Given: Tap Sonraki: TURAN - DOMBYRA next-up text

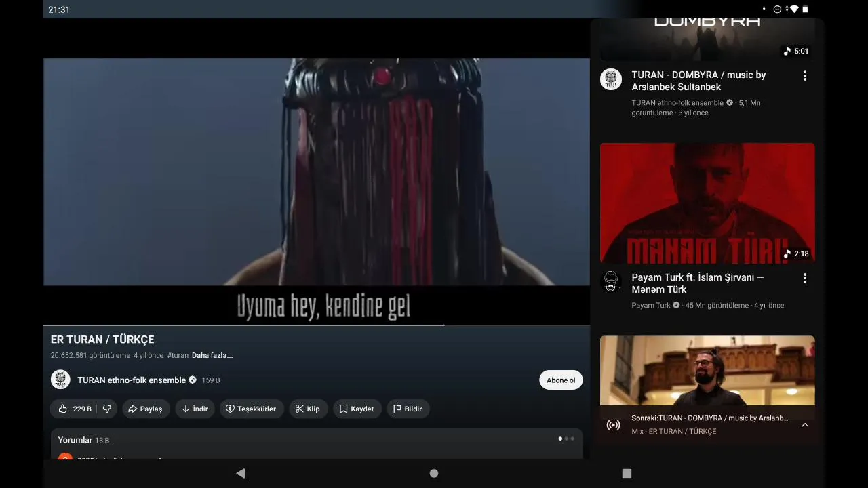Looking at the screenshot, I should click(x=710, y=418).
